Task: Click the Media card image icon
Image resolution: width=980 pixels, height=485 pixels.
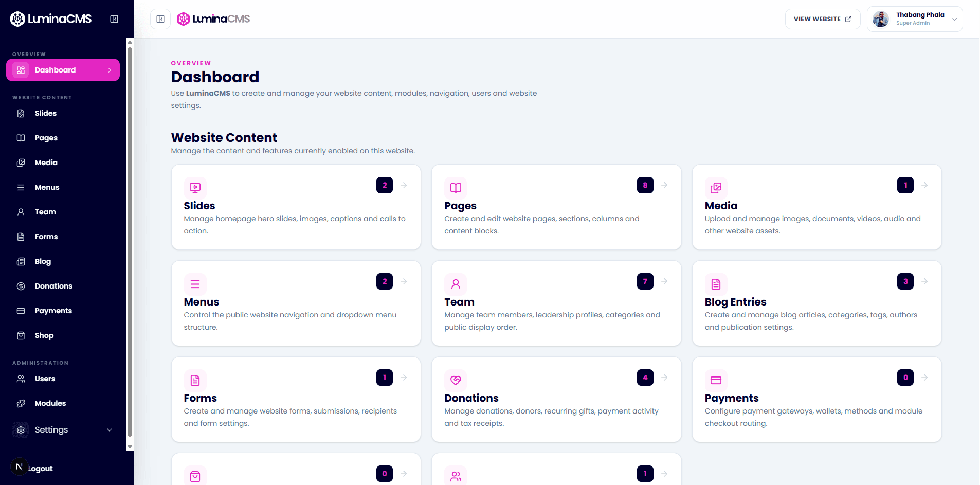Action: pyautogui.click(x=716, y=188)
